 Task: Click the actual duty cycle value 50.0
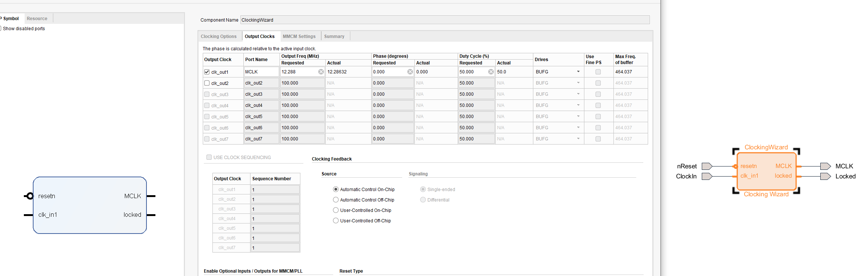click(502, 72)
